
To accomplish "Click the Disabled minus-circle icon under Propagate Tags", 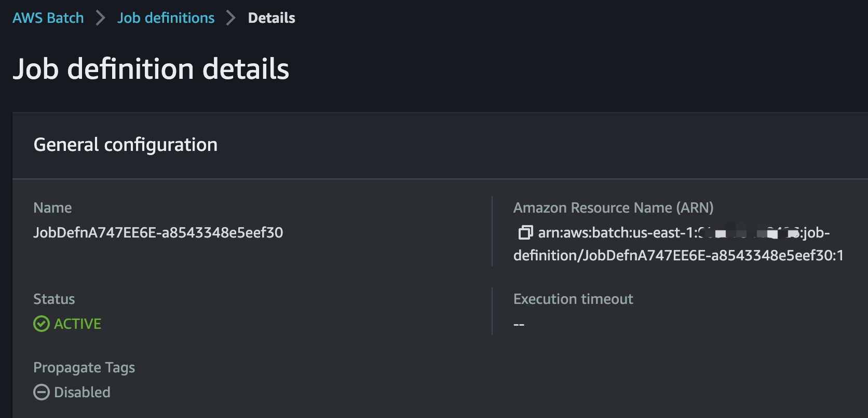I will [x=42, y=392].
